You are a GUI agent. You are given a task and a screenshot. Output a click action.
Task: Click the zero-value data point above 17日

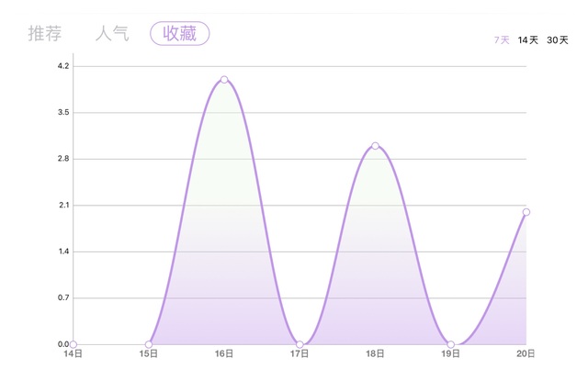coord(300,344)
